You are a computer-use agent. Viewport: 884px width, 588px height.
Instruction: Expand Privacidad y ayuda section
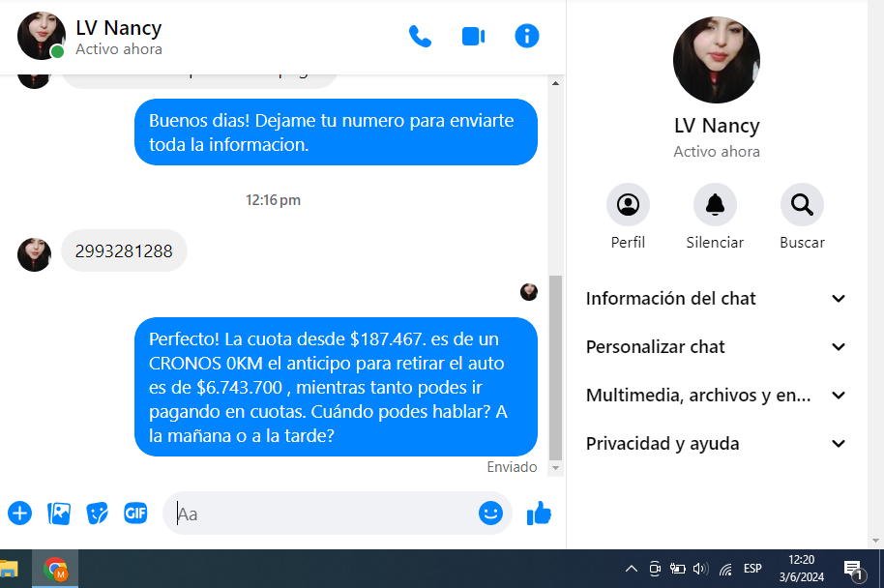click(716, 444)
